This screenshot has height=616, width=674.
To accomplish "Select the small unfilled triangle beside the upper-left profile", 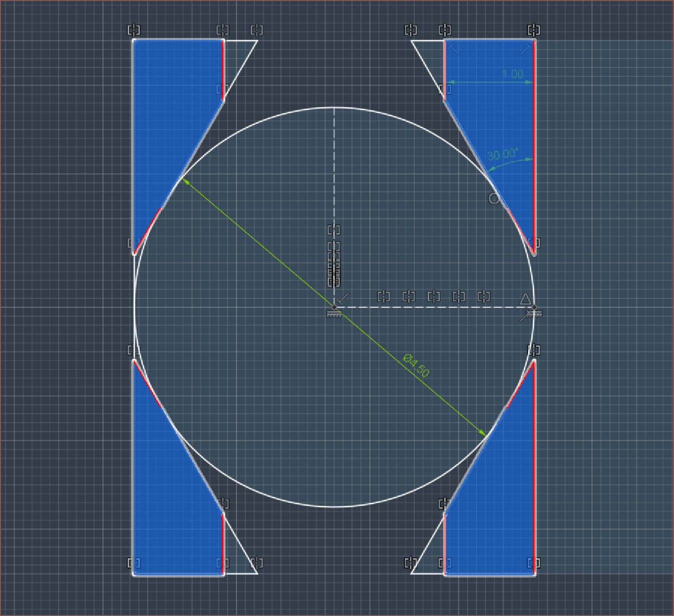I will (234, 57).
